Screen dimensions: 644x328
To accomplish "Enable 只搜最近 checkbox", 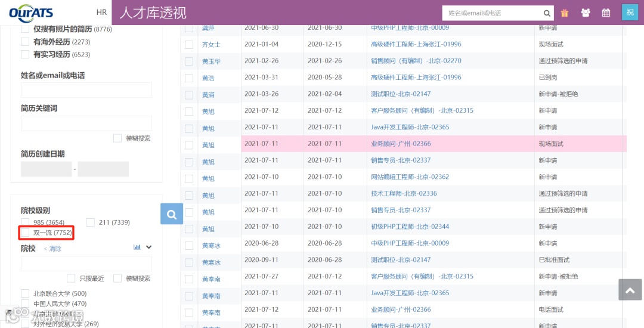I will click(71, 279).
